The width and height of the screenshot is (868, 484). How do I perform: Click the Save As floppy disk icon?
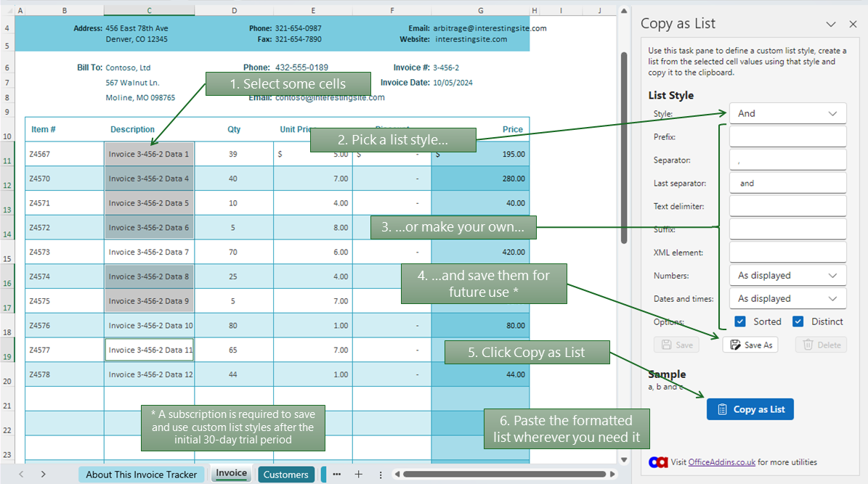tap(736, 345)
